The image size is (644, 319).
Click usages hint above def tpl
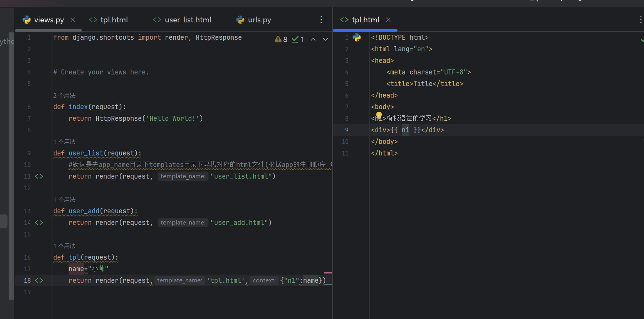pos(64,246)
